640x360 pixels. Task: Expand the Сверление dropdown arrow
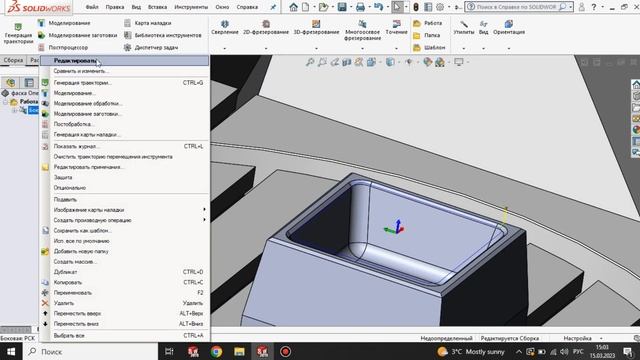pos(224,49)
